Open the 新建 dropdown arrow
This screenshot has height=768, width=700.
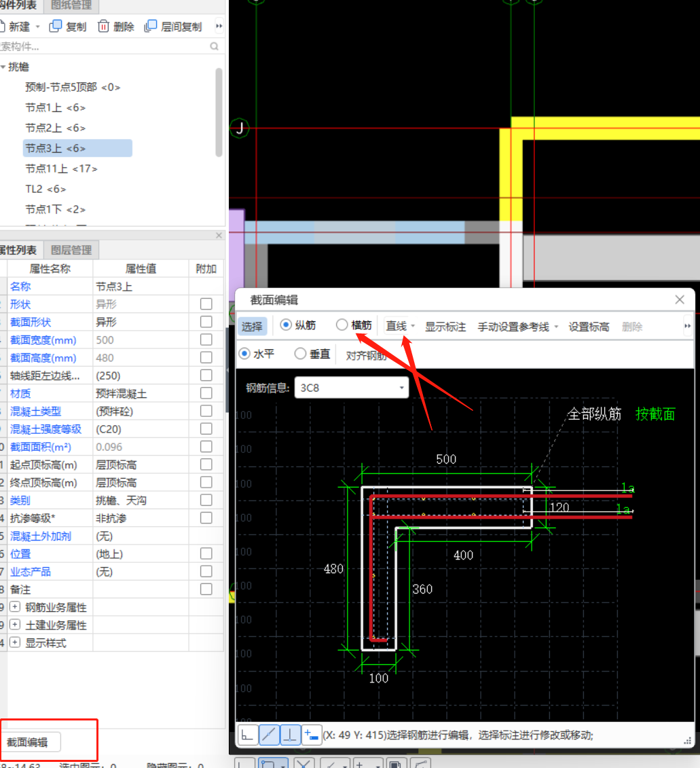pos(38,26)
